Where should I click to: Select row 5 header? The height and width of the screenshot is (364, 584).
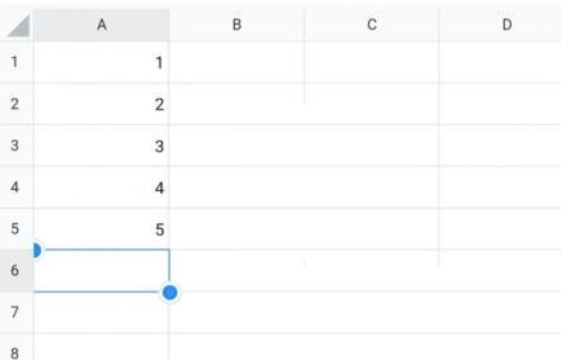pos(16,229)
